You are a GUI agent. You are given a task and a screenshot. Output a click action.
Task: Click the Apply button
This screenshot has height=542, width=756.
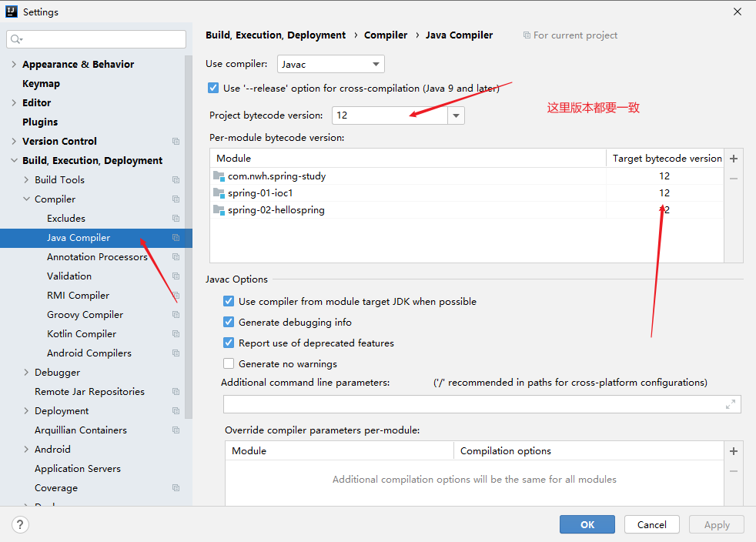[717, 524]
